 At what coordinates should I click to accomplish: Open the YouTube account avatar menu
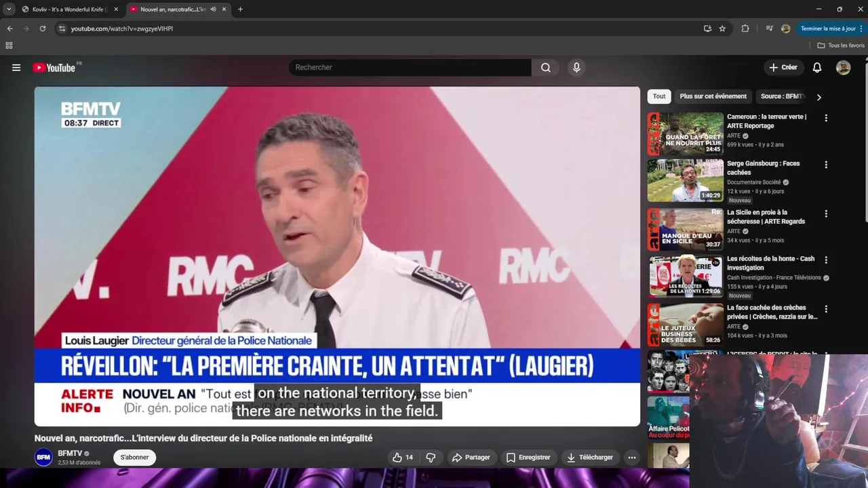coord(843,68)
